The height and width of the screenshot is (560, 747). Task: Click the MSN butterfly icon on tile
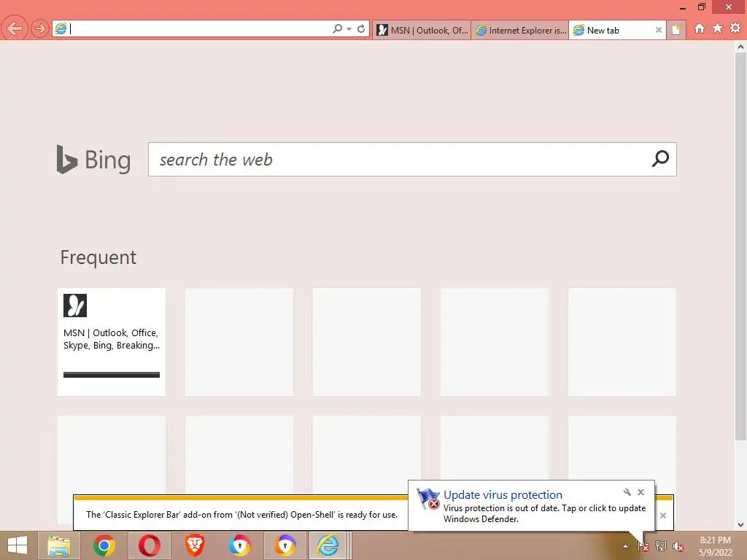(75, 306)
